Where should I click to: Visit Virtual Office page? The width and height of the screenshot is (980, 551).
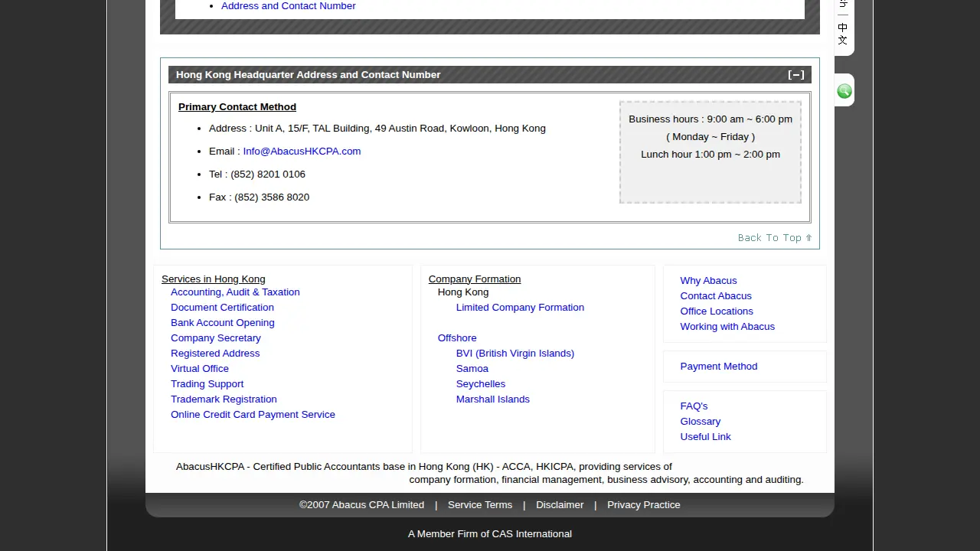tap(200, 369)
